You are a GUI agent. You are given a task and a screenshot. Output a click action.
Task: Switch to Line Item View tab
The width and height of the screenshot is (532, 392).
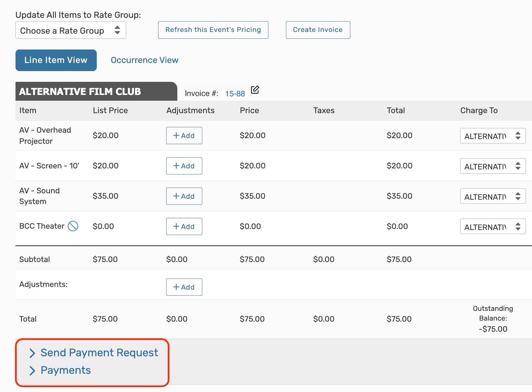(x=56, y=60)
